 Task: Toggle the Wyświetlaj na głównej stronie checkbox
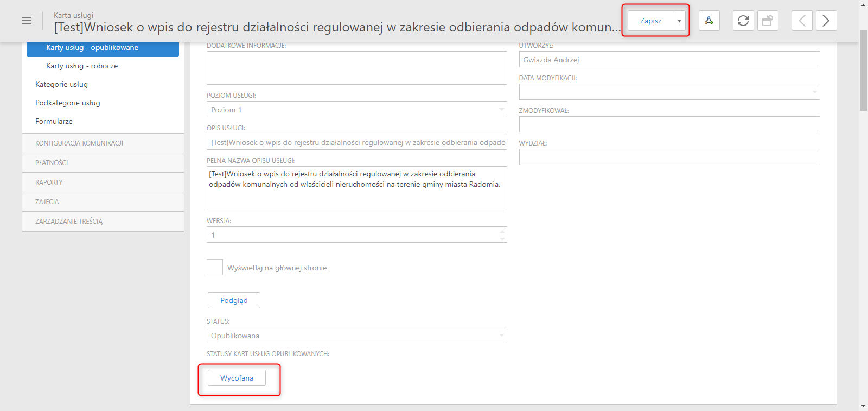215,267
